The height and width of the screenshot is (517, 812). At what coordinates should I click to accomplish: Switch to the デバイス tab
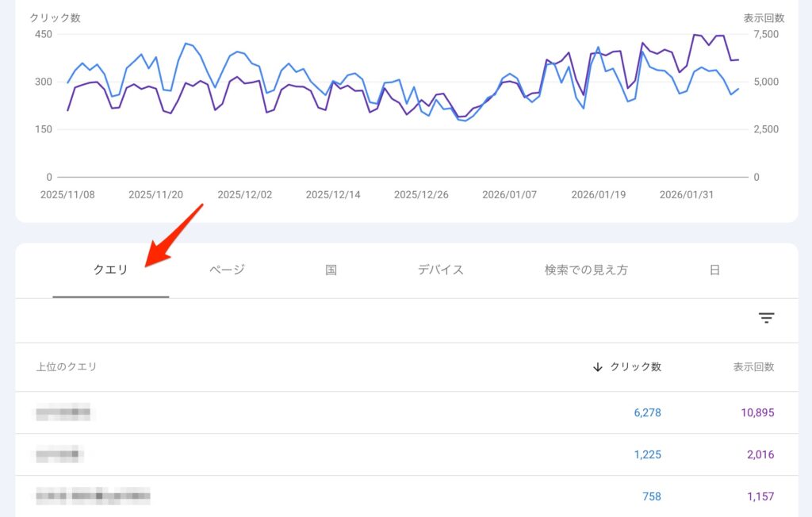pos(440,270)
